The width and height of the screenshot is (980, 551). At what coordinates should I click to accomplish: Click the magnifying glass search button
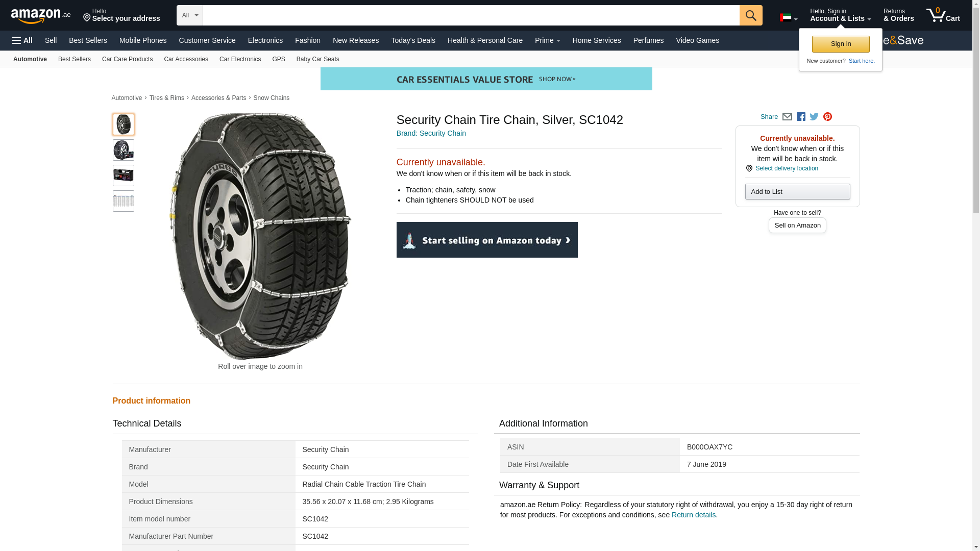pyautogui.click(x=750, y=15)
